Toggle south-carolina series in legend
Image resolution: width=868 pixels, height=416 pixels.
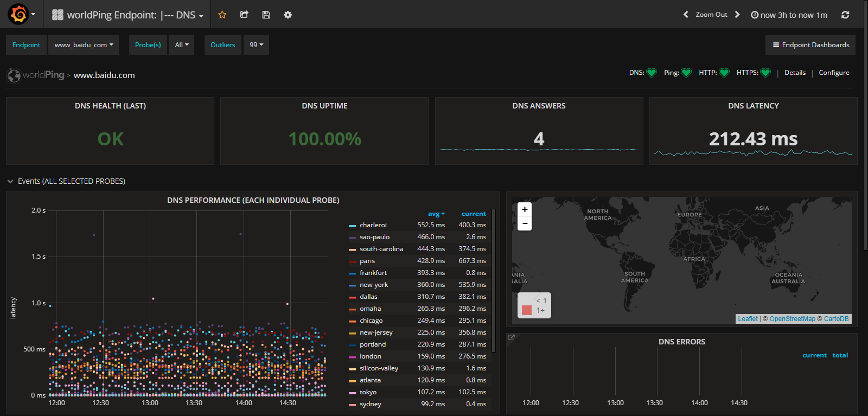381,249
